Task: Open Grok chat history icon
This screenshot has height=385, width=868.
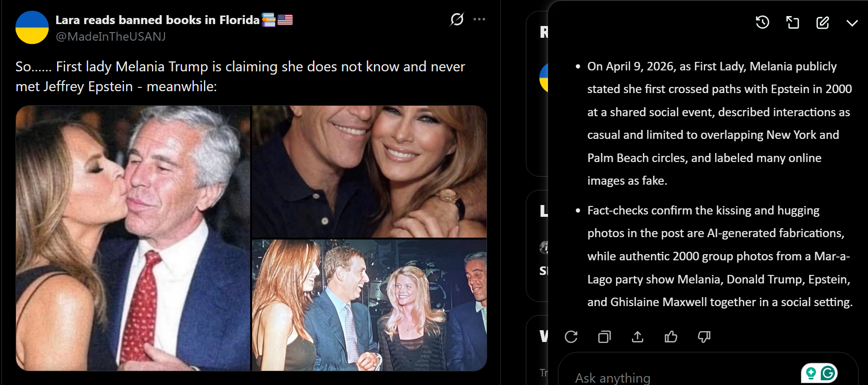Action: [762, 22]
